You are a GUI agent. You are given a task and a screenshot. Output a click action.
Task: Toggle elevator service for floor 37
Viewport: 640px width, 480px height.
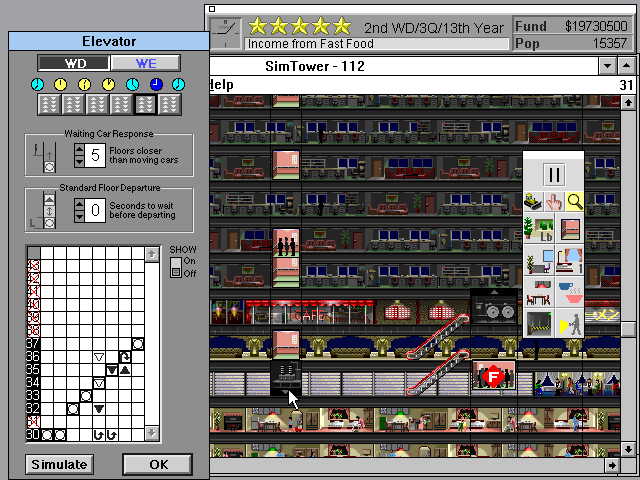pyautogui.click(x=33, y=344)
